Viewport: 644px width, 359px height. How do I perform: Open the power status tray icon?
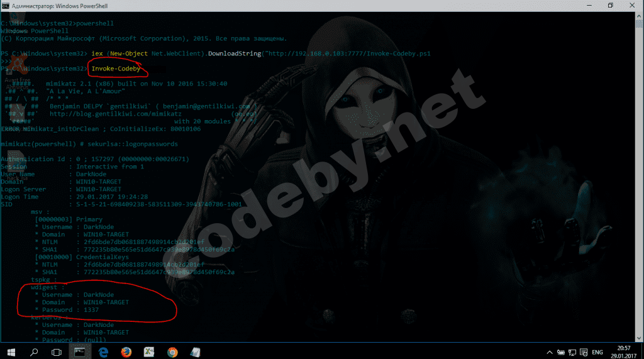560,353
